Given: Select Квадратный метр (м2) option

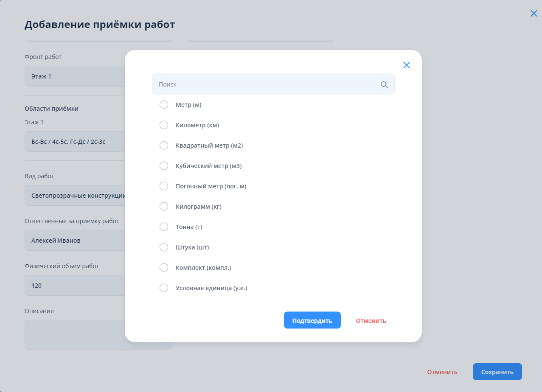Looking at the screenshot, I should coord(164,146).
